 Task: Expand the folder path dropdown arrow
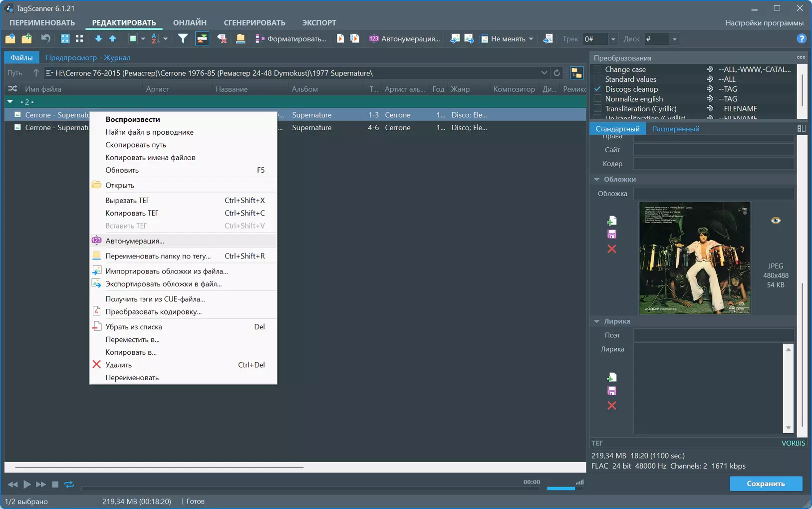click(544, 73)
